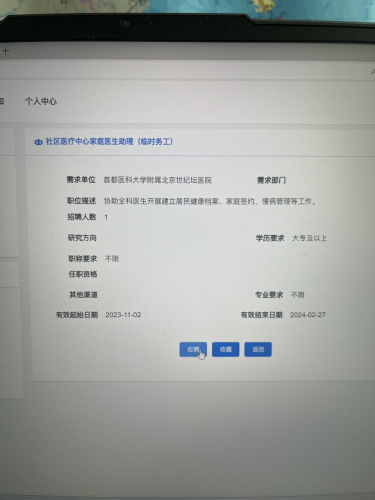Click the 职位描述 description text
Viewport: 375px width, 500px height.
[210, 201]
